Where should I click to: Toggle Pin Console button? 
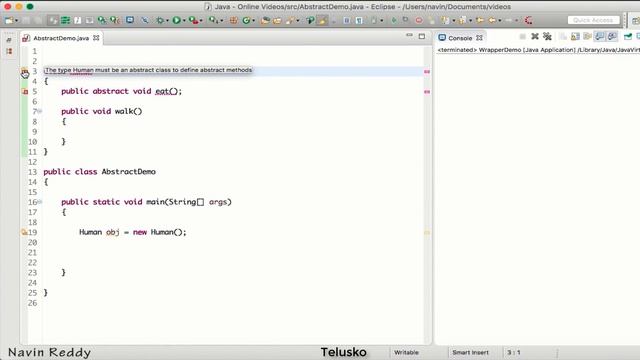click(628, 37)
